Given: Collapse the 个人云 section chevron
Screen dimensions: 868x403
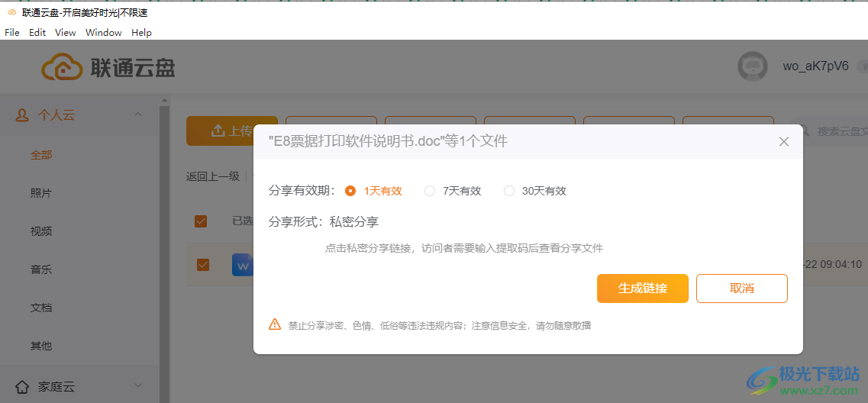Looking at the screenshot, I should pos(138,114).
